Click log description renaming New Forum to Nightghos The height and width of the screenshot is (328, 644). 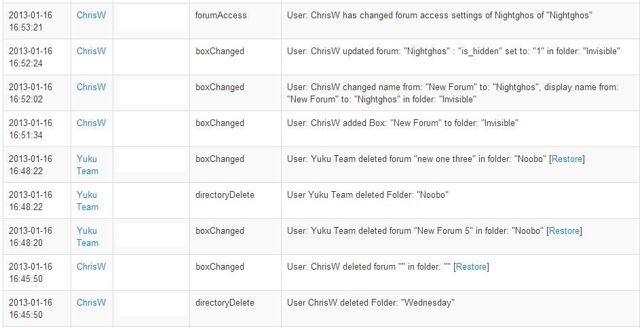pos(453,93)
